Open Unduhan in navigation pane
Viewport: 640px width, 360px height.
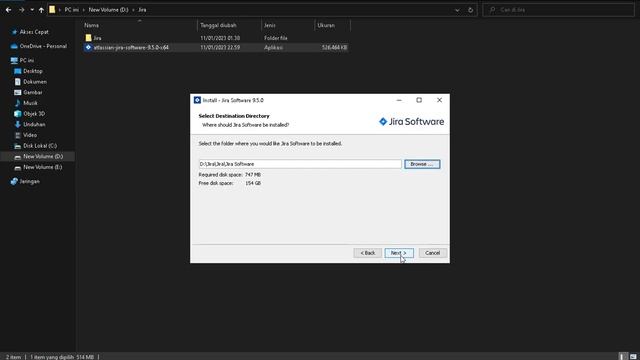click(x=34, y=124)
